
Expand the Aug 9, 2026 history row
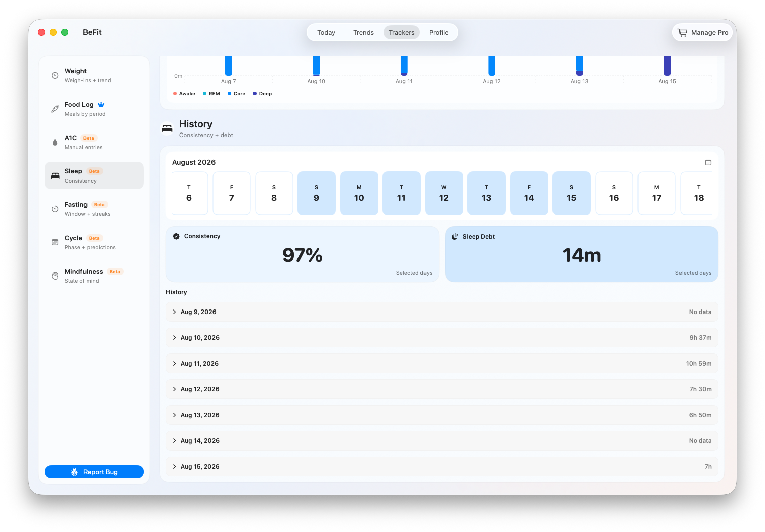[x=442, y=312]
